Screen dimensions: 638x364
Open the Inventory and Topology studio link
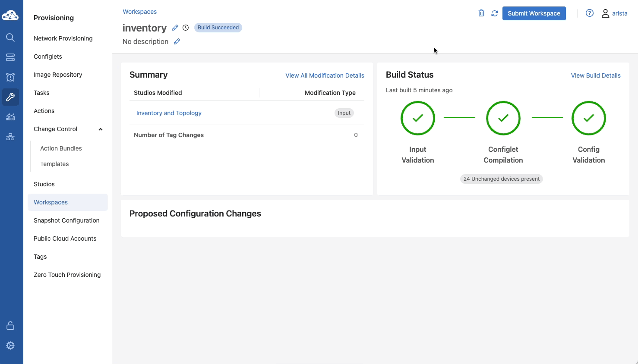pos(169,113)
